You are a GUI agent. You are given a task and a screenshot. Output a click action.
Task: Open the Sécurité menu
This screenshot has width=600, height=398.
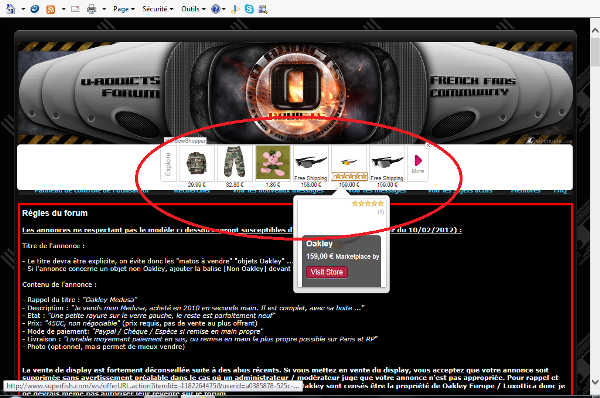(158, 9)
